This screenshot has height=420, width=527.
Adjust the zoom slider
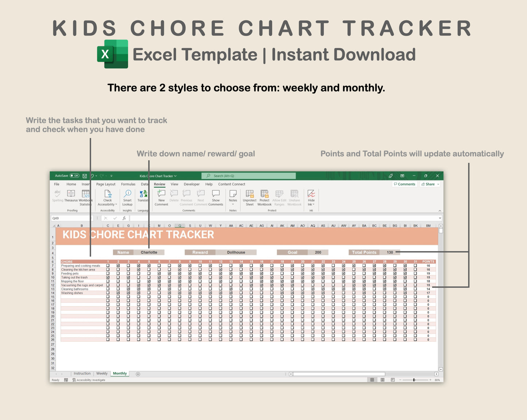pyautogui.click(x=415, y=380)
